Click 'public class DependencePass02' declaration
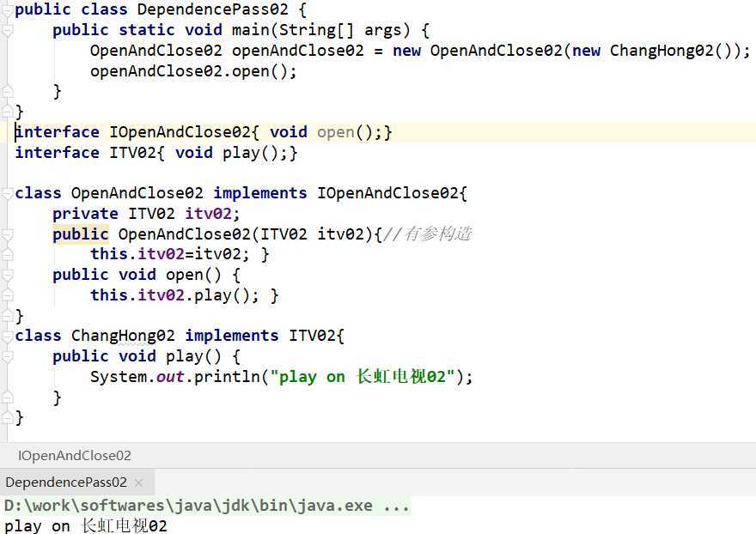 [151, 9]
